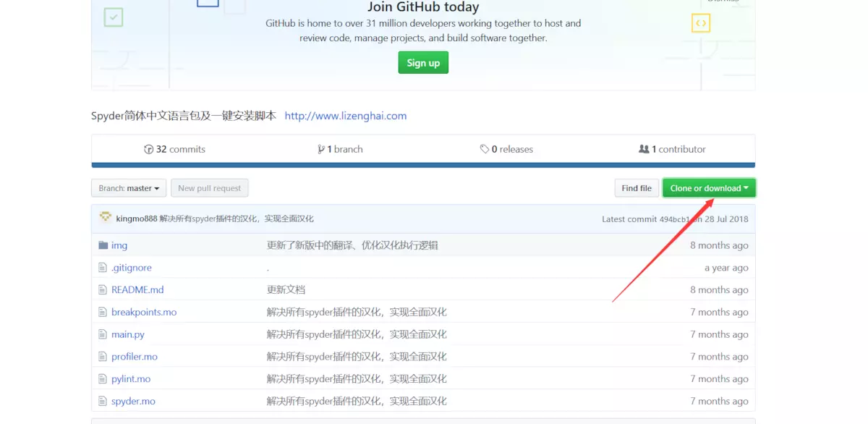Expand the Branch: master dropdown
The height and width of the screenshot is (424, 868).
(x=129, y=188)
